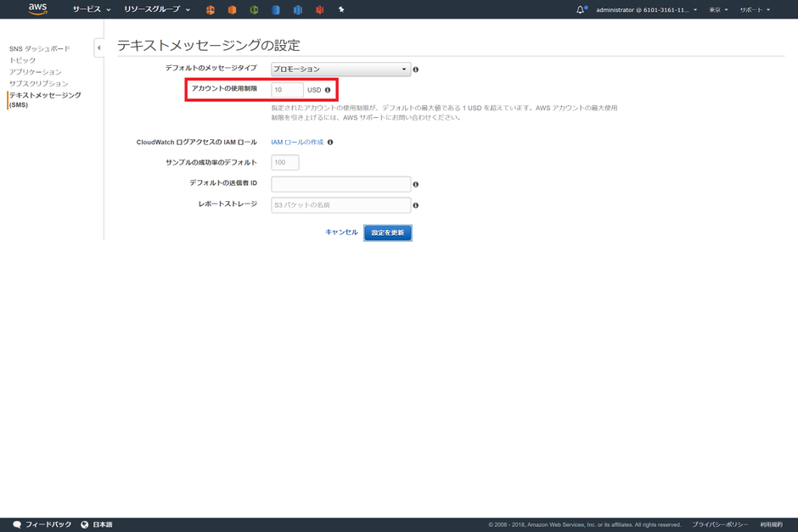798x532 pixels.
Task: Open the サービス menu
Action: (92, 9)
